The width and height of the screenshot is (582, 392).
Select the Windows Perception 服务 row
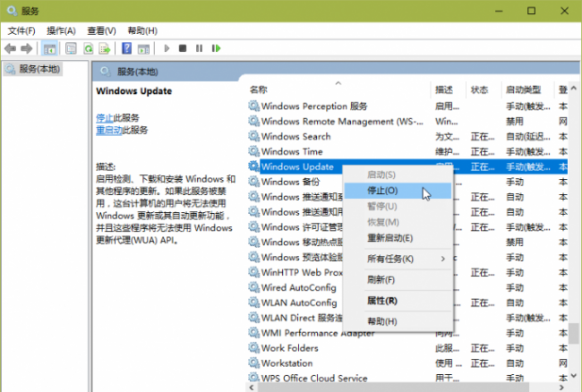coord(407,107)
